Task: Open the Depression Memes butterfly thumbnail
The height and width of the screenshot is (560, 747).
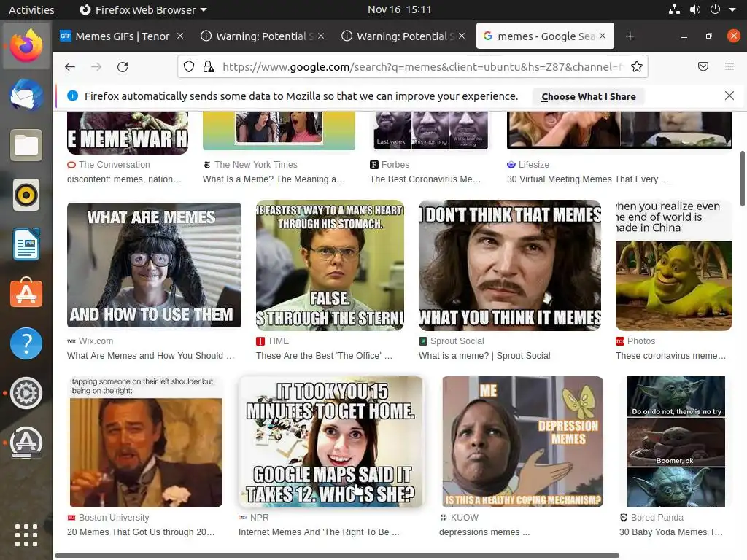Action: point(522,442)
